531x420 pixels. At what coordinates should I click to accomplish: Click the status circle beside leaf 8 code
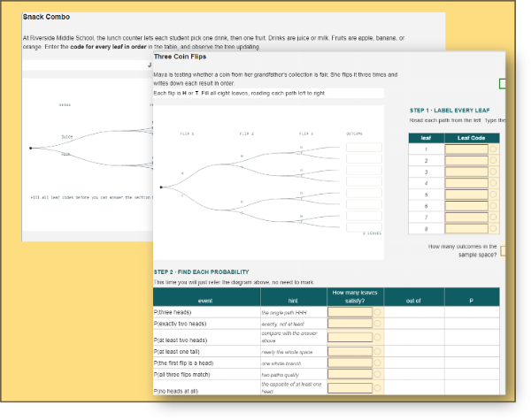[x=494, y=228]
